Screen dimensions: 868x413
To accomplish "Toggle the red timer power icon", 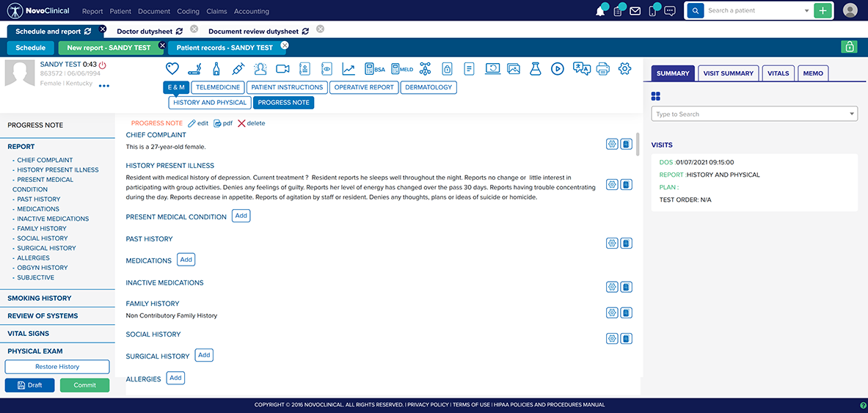I will coord(103,65).
